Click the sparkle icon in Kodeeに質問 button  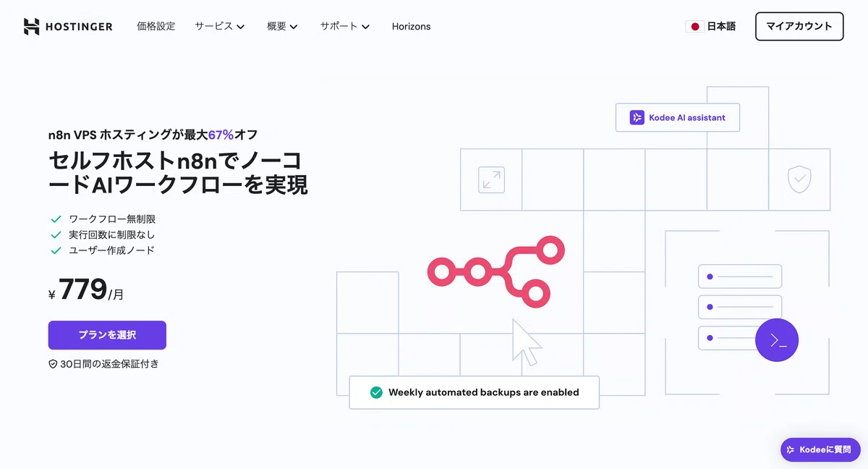coord(791,449)
